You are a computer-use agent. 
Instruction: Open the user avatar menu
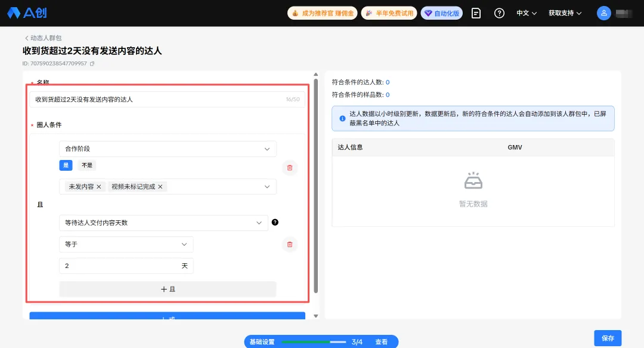603,13
